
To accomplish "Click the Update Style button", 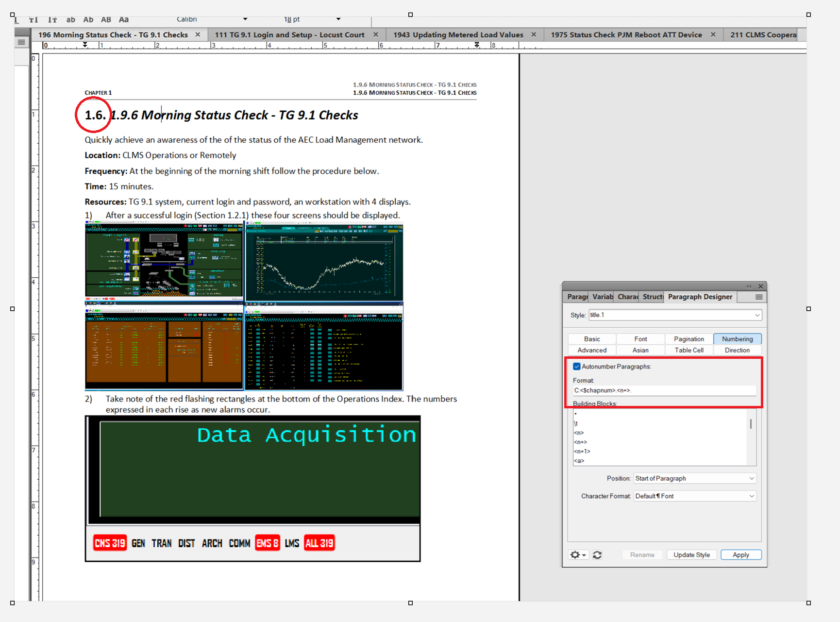I will pyautogui.click(x=691, y=555).
